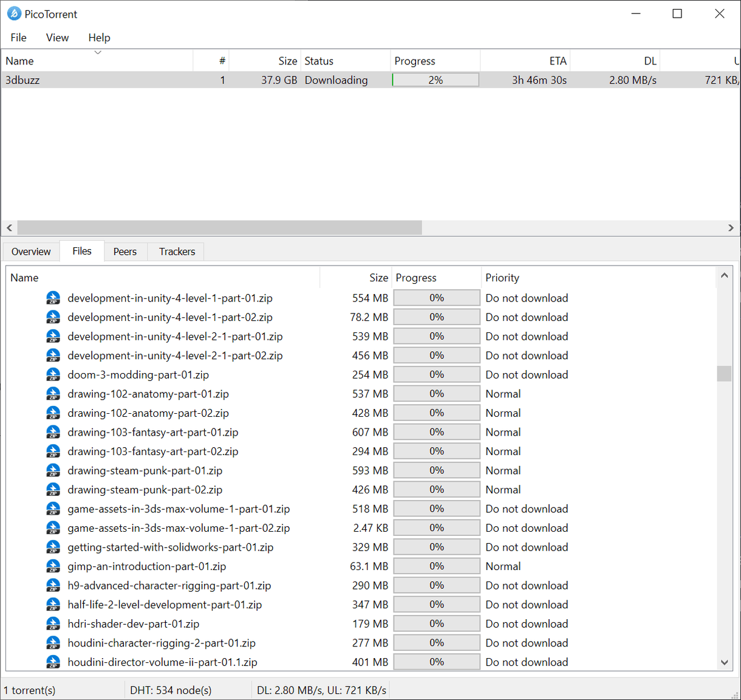Click zip icon of drawing-103-fantasy-art-part-01.zip
Viewport: 741px width, 700px height.
pos(53,432)
